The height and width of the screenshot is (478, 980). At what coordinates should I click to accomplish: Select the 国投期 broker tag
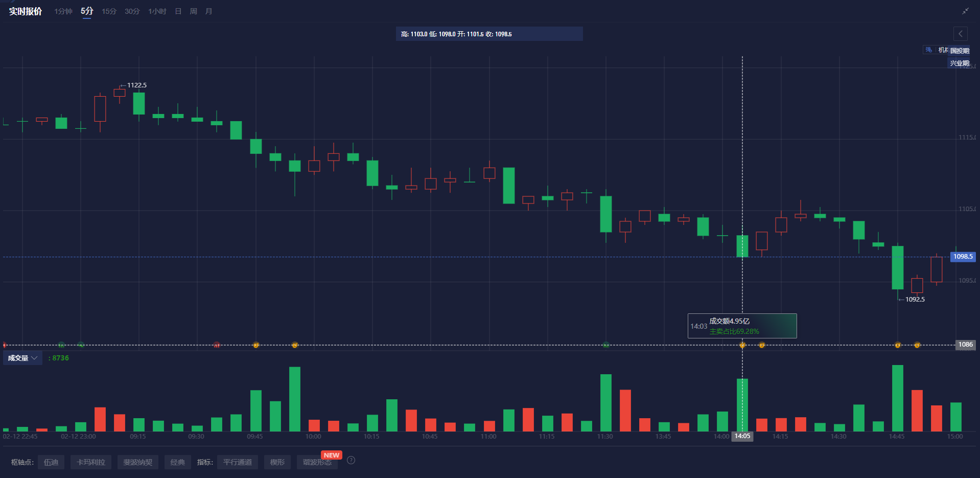point(960,51)
